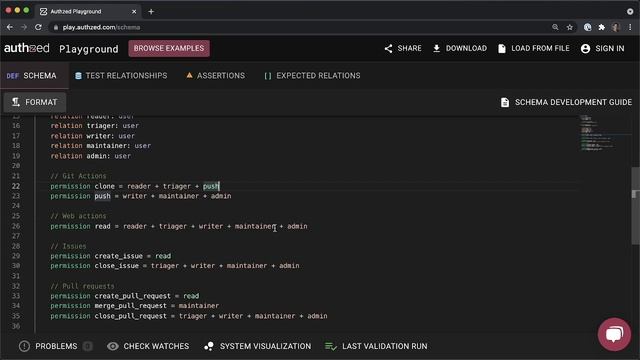
Task: Click the zoom magnifier icon in the address bar
Action: tap(555, 27)
